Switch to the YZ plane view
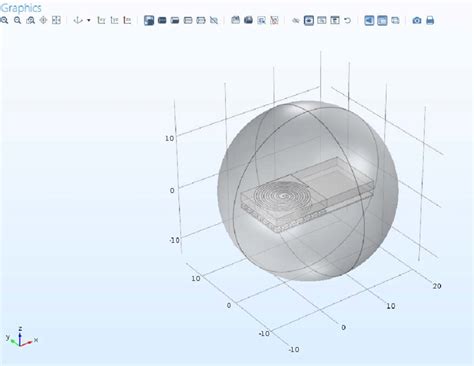 [x=114, y=20]
